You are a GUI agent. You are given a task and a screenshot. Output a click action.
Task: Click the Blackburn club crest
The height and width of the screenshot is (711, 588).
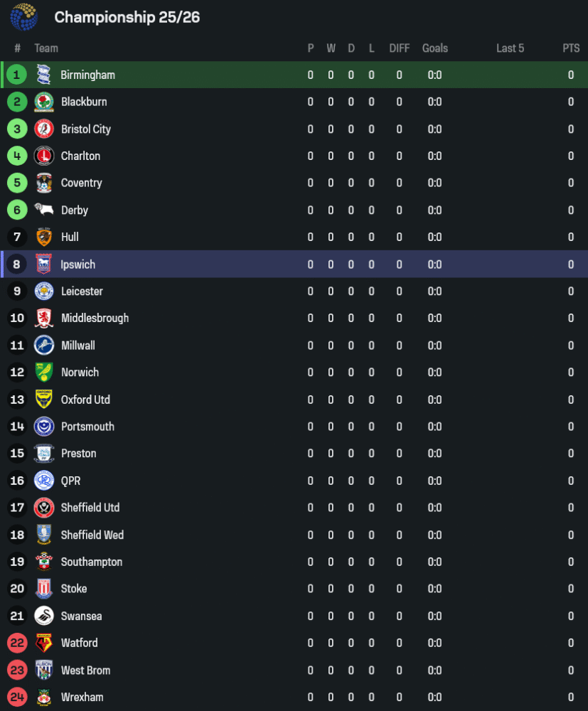tap(44, 102)
